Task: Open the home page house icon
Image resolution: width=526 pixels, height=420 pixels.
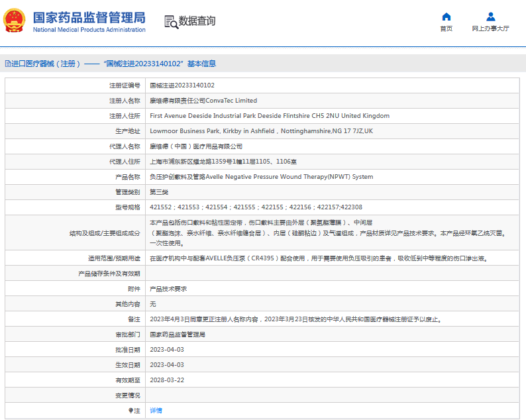Action: click(446, 17)
